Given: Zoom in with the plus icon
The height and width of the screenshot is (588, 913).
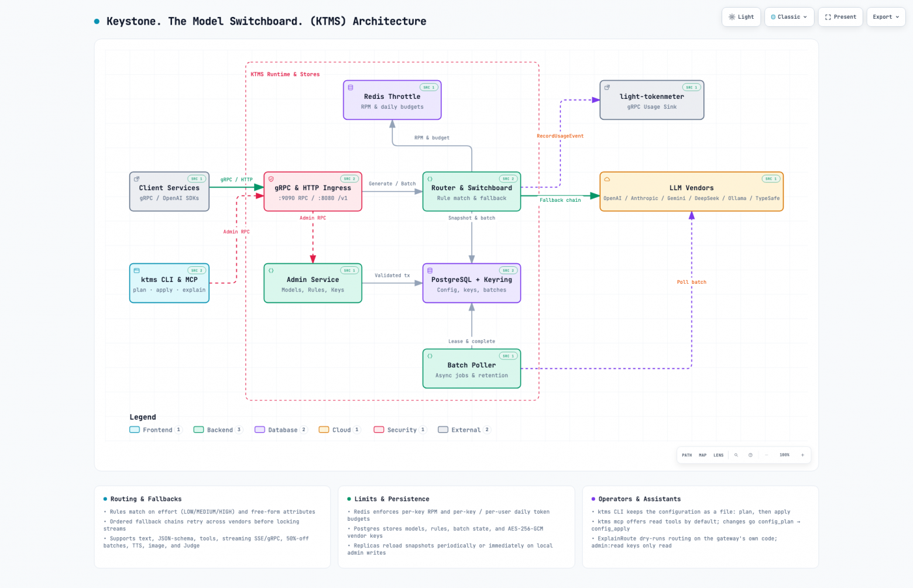Looking at the screenshot, I should (x=802, y=455).
